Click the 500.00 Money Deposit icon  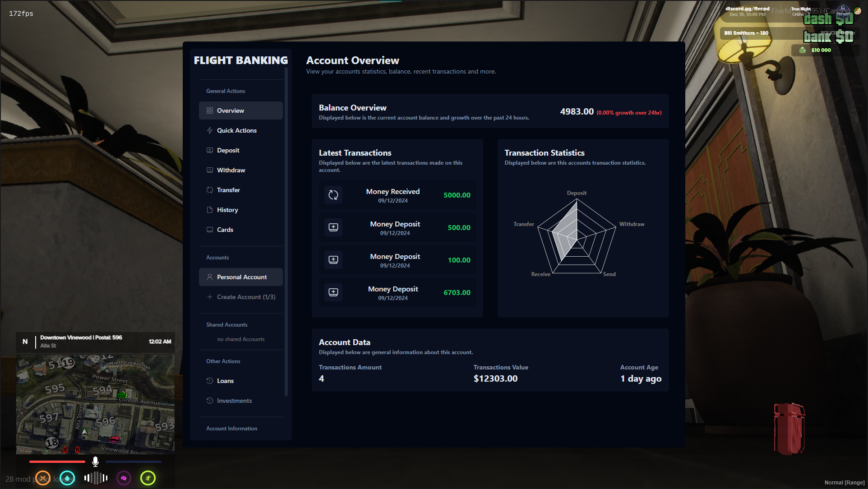coord(333,227)
